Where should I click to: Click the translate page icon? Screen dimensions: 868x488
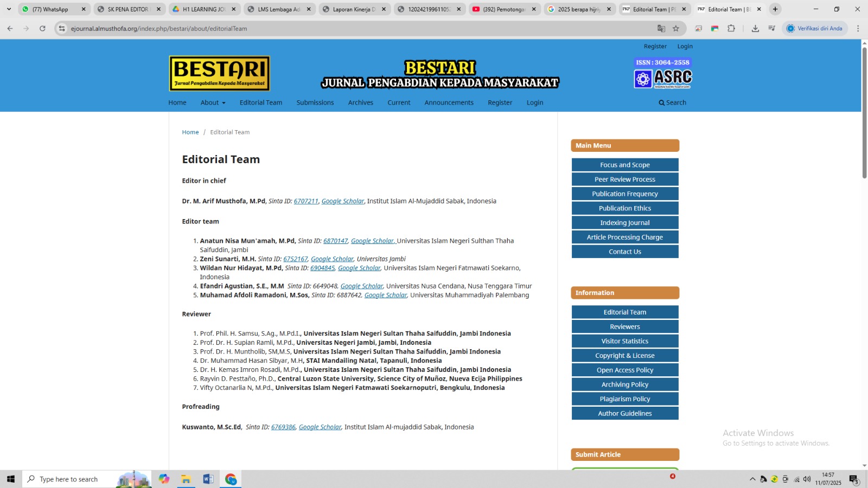coord(661,28)
